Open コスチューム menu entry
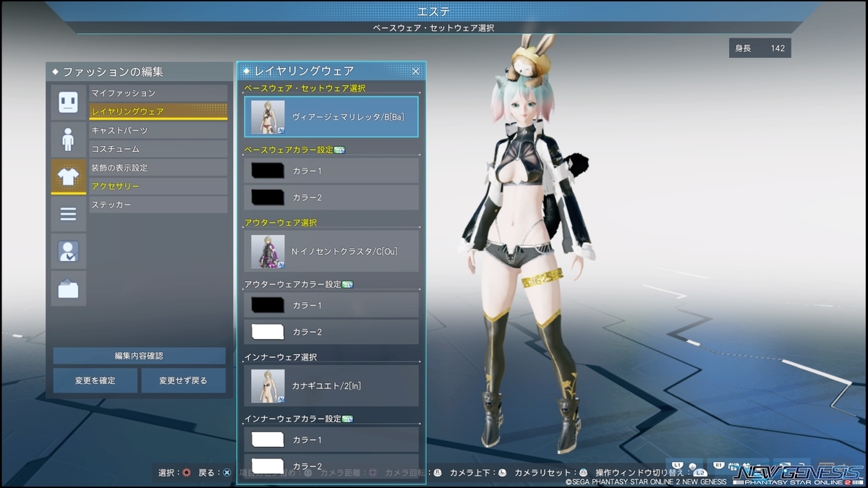Viewport: 868px width, 488px height. click(158, 149)
